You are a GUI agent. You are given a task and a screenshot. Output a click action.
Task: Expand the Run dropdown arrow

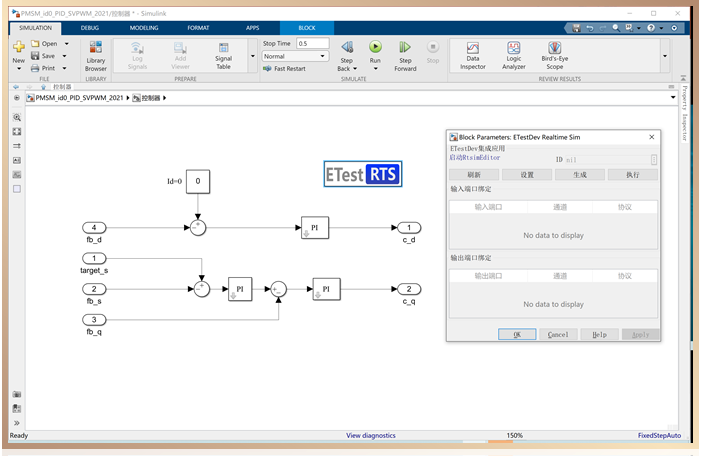375,69
